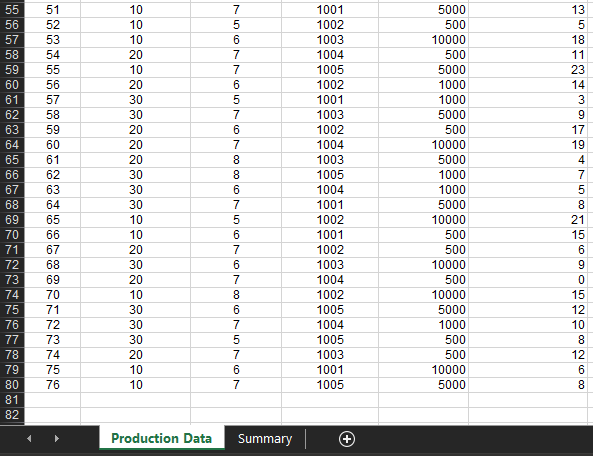Click the 10000 cell in row 74
The image size is (593, 456).
[x=424, y=295]
